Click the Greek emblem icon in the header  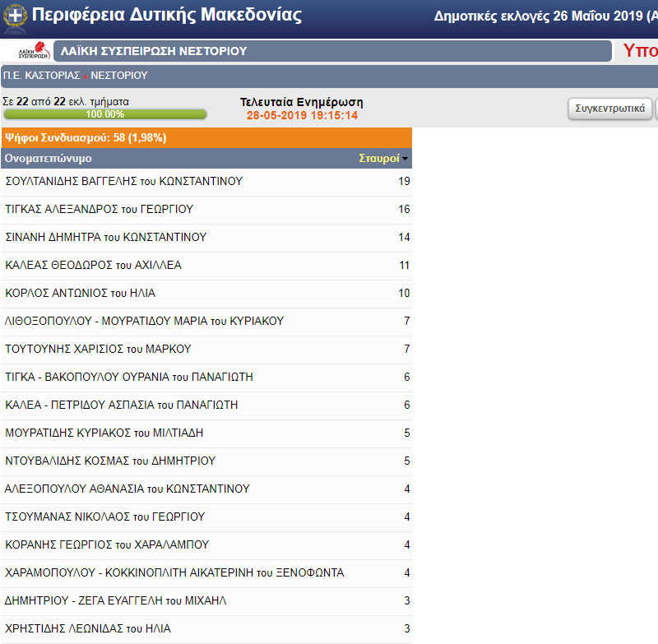point(16,16)
